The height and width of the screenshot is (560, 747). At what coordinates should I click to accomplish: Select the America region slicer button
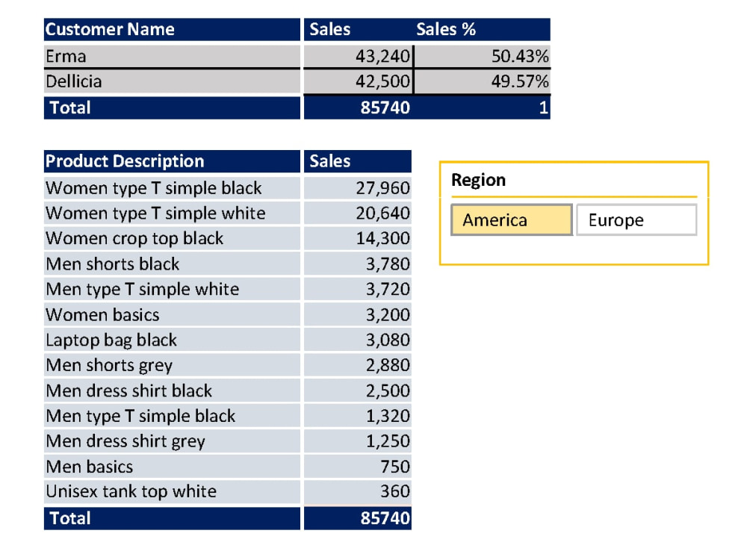(512, 220)
